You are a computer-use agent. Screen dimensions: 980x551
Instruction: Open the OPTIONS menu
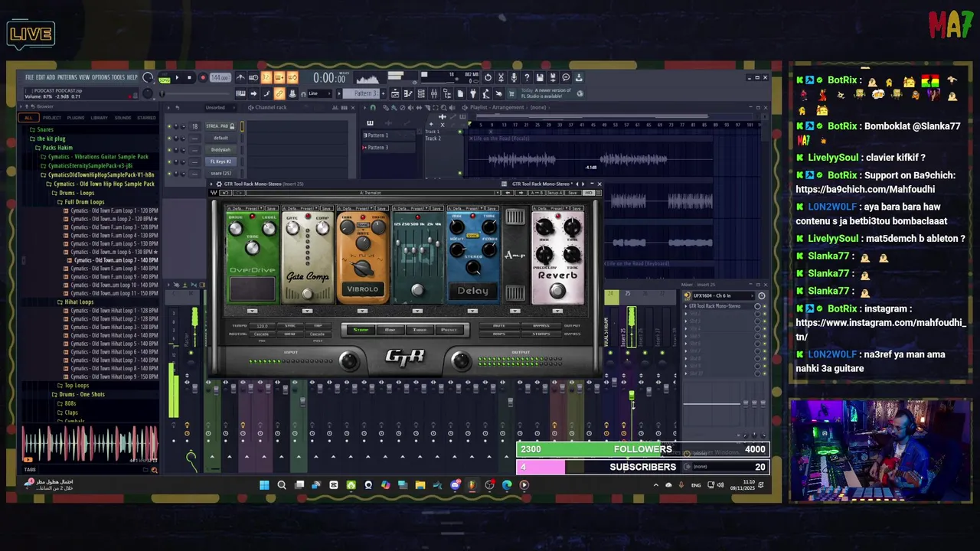(x=100, y=77)
